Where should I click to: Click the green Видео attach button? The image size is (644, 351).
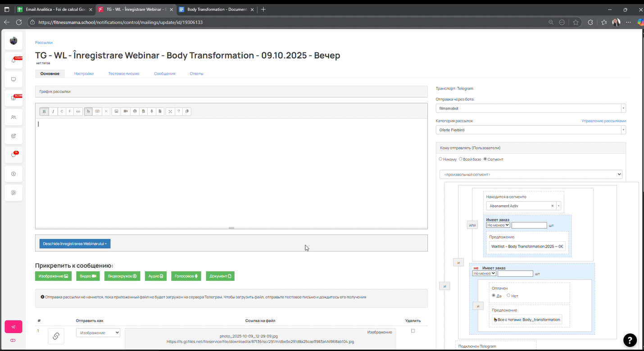(x=88, y=276)
